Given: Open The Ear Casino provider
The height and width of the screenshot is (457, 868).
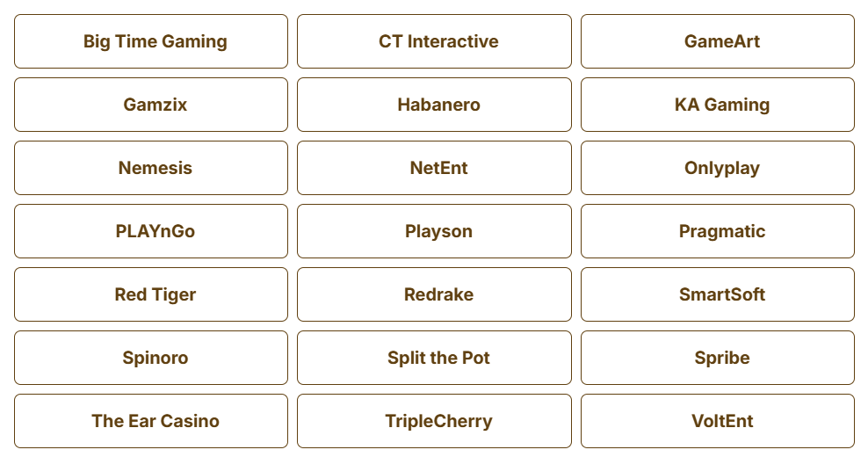Looking at the screenshot, I should click(x=151, y=421).
